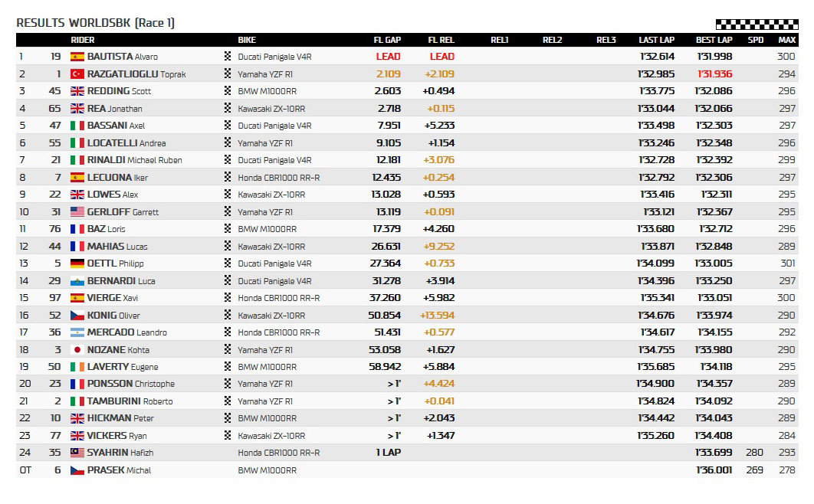
Task: Click the Irish flag next to Laverty
Action: tap(77, 367)
